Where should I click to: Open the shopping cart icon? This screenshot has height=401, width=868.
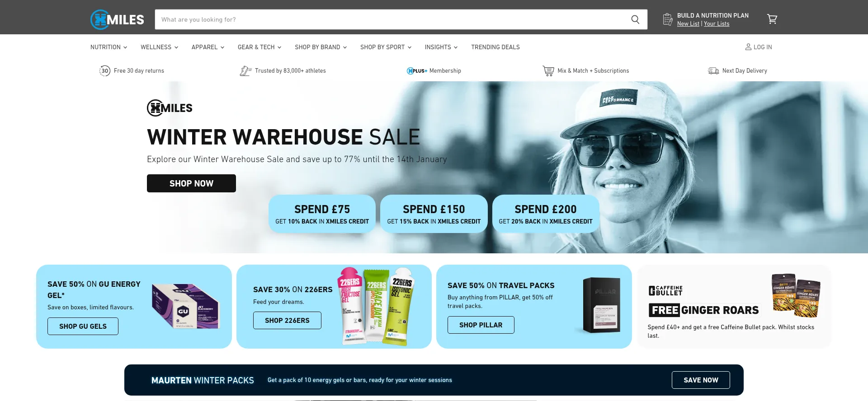click(x=772, y=19)
